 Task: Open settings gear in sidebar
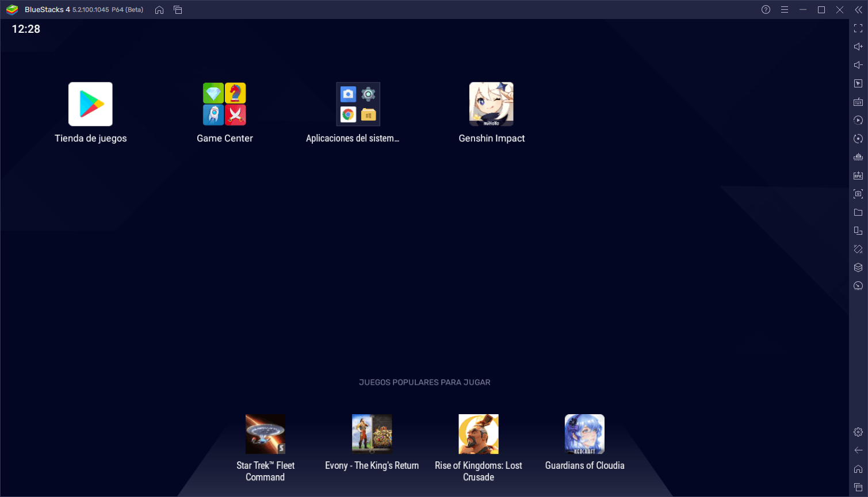[858, 432]
